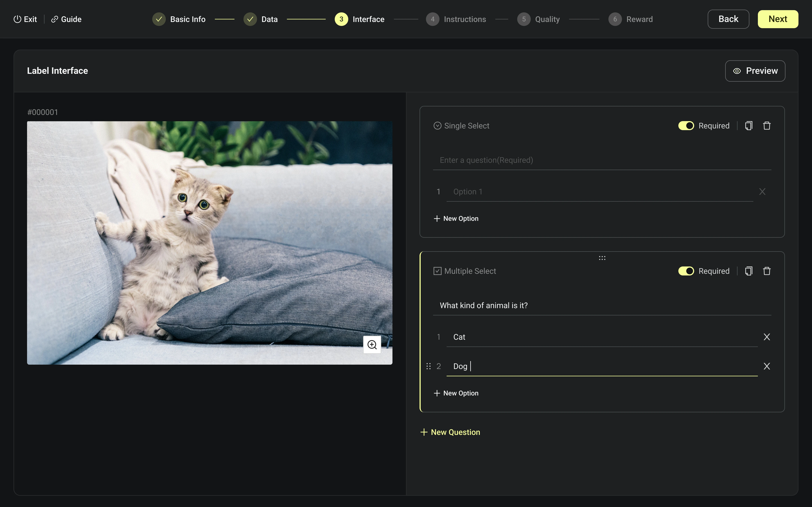Toggle Required on the Single Select question
This screenshot has width=812, height=507.
coord(686,126)
